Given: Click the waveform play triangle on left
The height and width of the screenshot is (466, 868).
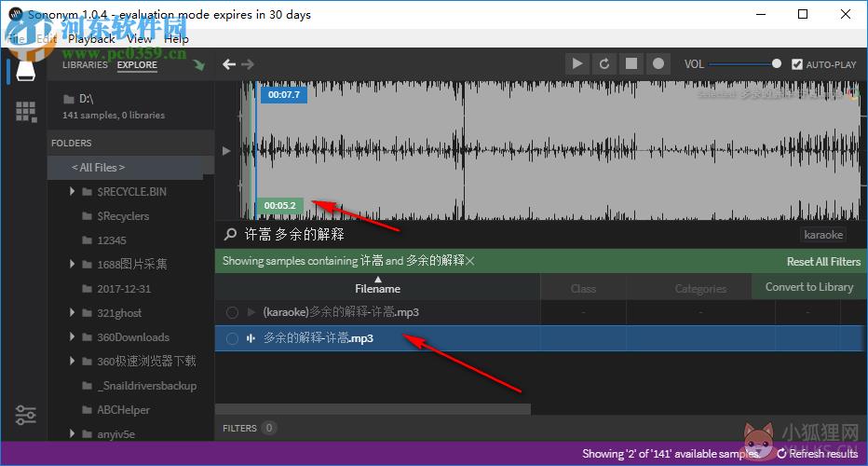Looking at the screenshot, I should (x=226, y=151).
